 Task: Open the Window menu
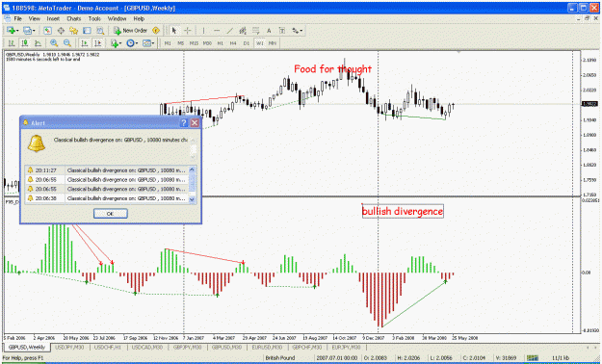tap(117, 18)
